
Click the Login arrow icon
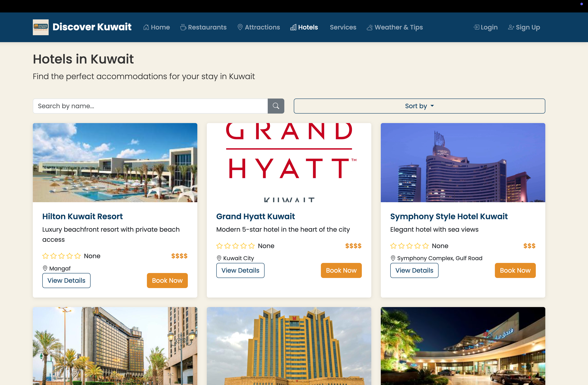(x=476, y=27)
